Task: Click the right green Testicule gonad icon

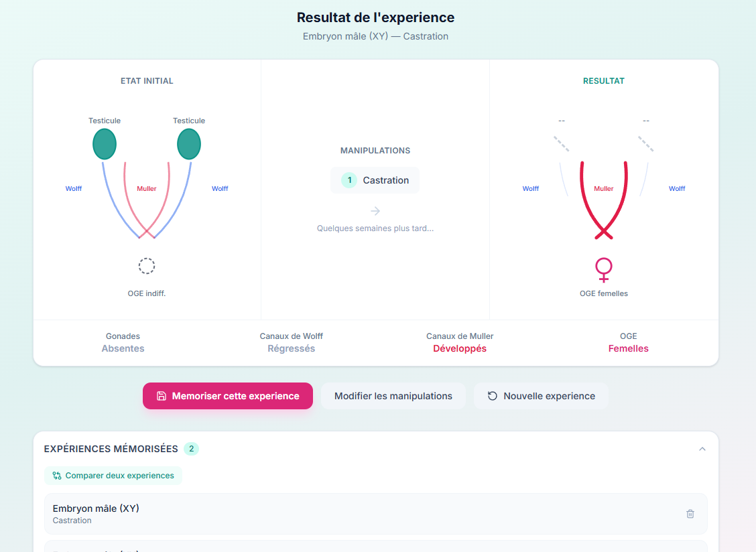Action: point(189,144)
